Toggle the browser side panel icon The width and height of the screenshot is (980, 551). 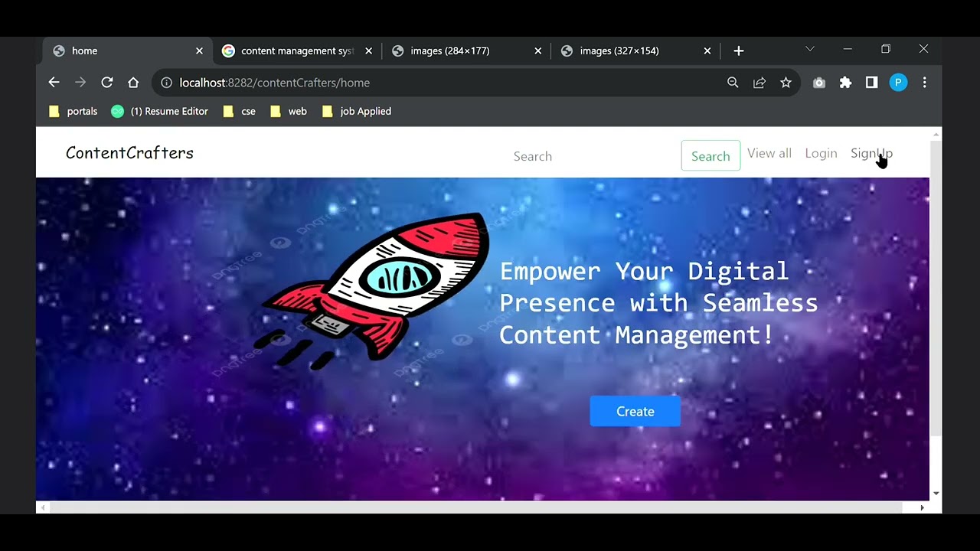point(871,83)
